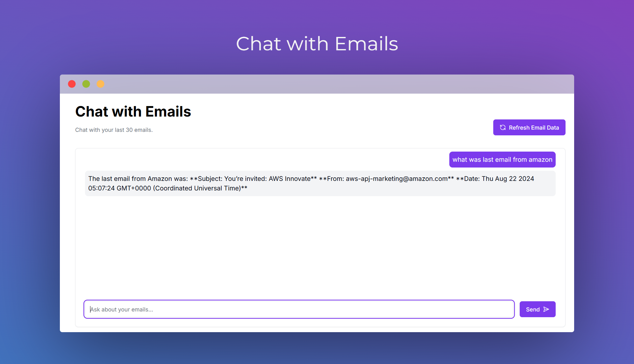
Task: Click the email input field
Action: point(299,309)
